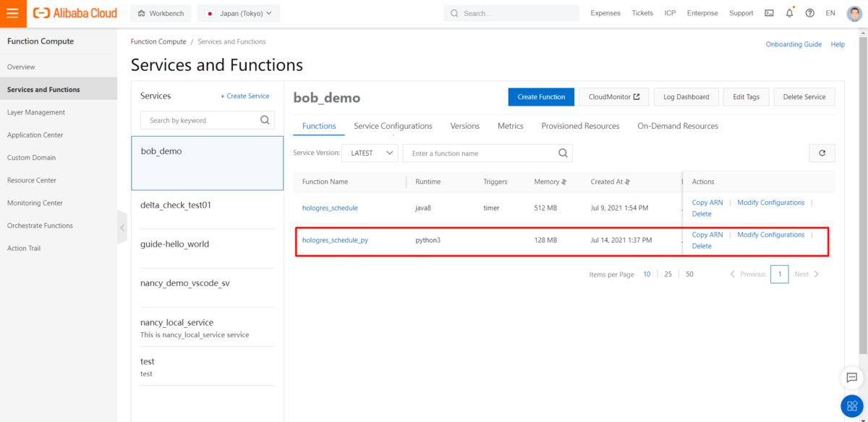
Task: Open the notifications bell
Action: (x=789, y=13)
